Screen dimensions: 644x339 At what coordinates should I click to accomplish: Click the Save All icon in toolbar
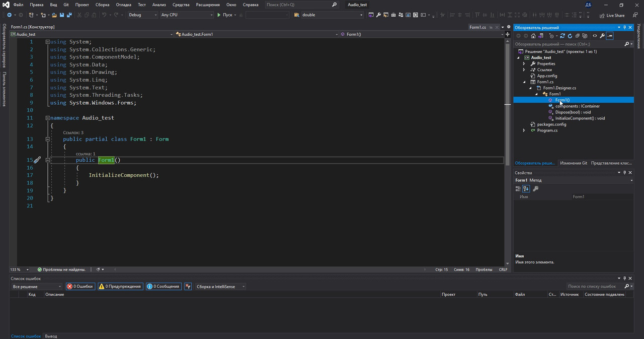[x=69, y=15]
